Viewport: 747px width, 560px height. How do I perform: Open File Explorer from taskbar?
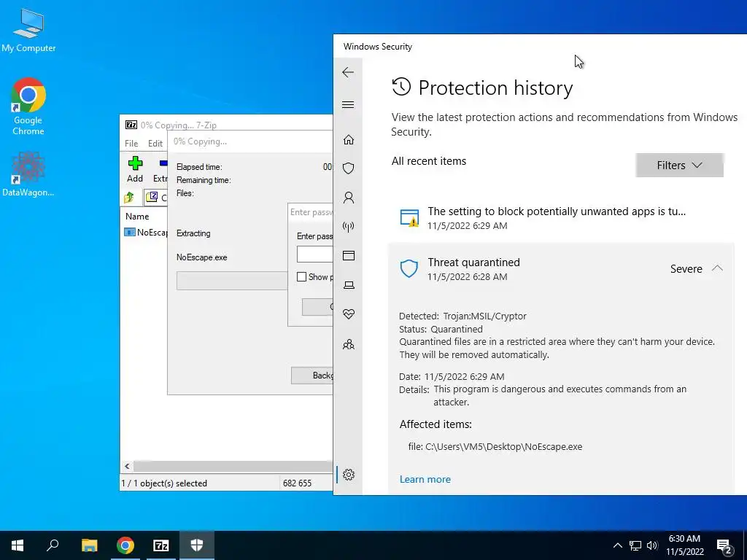(x=89, y=545)
